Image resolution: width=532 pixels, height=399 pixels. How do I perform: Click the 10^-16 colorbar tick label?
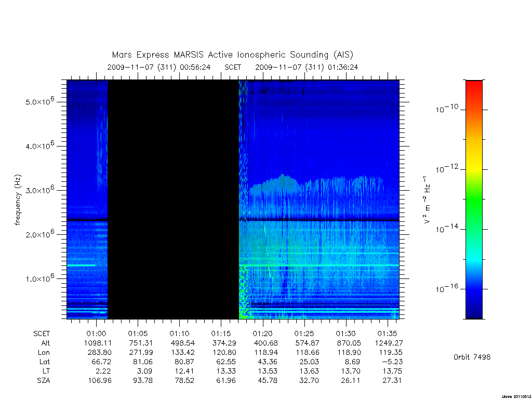pyautogui.click(x=446, y=288)
